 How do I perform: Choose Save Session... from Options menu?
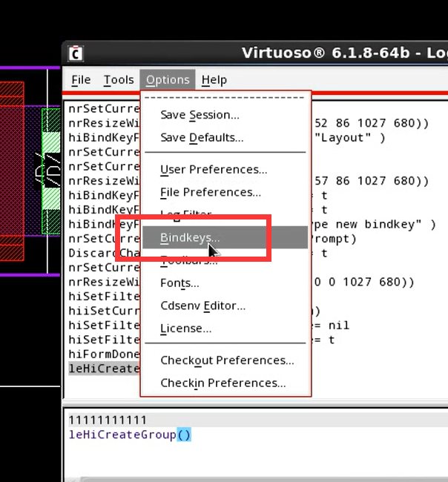pyautogui.click(x=200, y=115)
